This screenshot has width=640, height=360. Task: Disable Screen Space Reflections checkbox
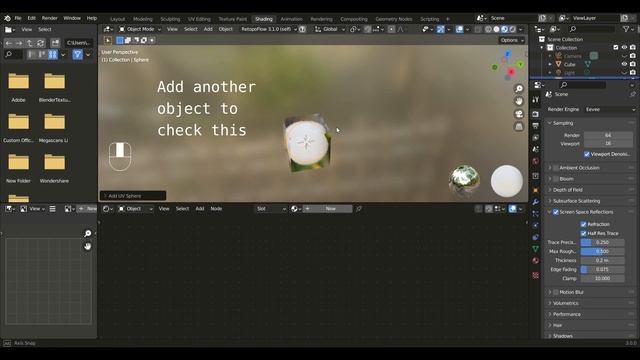pos(556,212)
